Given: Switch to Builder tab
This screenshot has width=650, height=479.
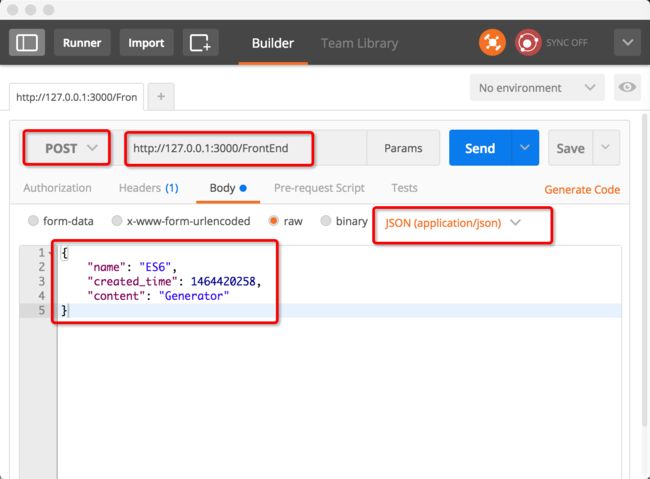Looking at the screenshot, I should [x=273, y=43].
